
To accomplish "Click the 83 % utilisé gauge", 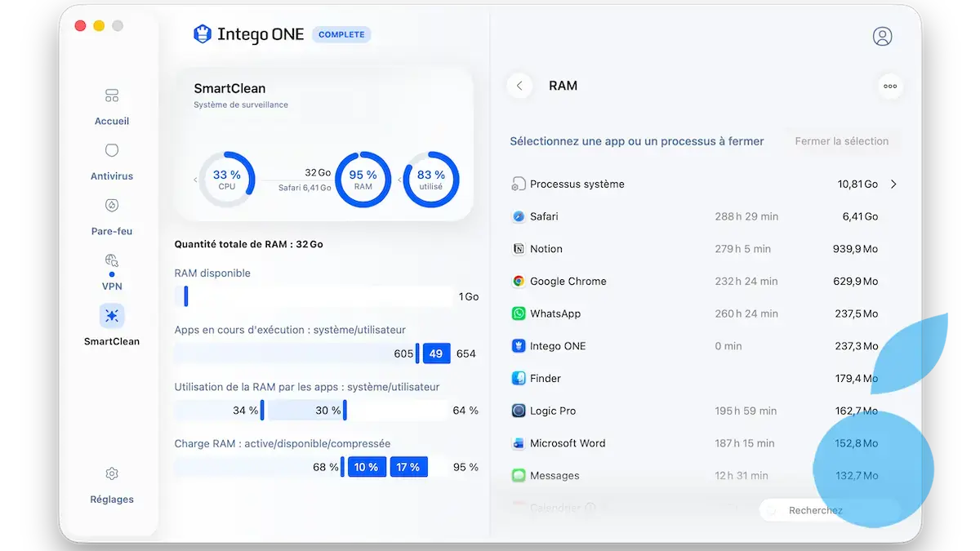I will pyautogui.click(x=431, y=179).
